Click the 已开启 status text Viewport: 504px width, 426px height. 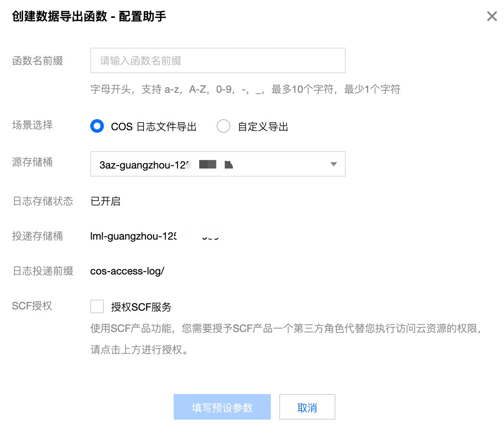coord(106,201)
